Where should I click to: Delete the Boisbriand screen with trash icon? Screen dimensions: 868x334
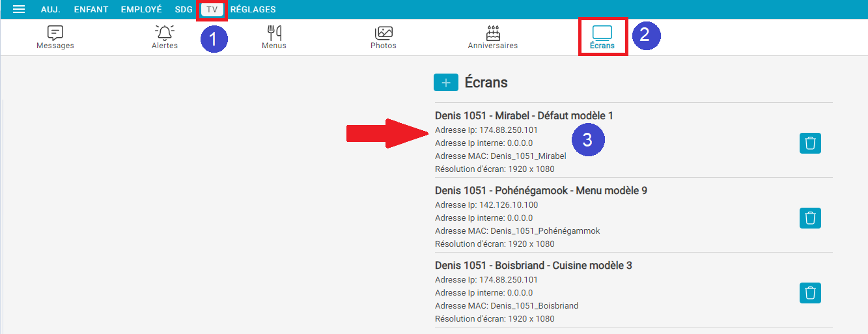coord(810,293)
